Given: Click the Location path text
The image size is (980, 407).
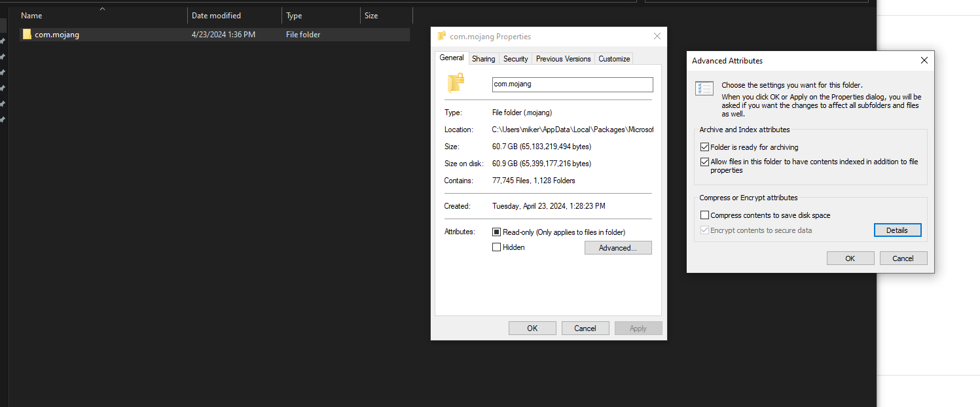Looking at the screenshot, I should click(x=573, y=130).
